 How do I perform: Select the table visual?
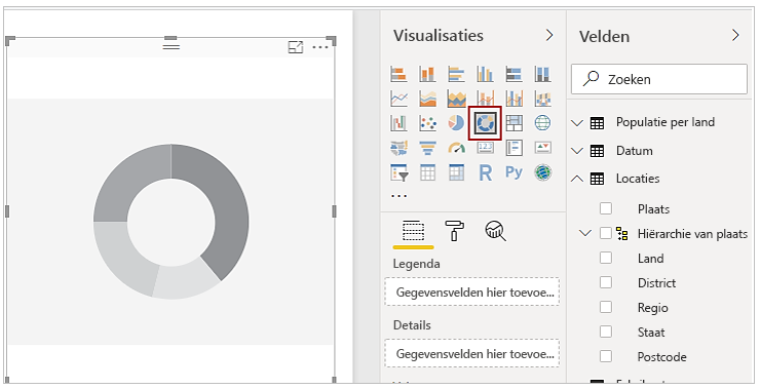(428, 172)
